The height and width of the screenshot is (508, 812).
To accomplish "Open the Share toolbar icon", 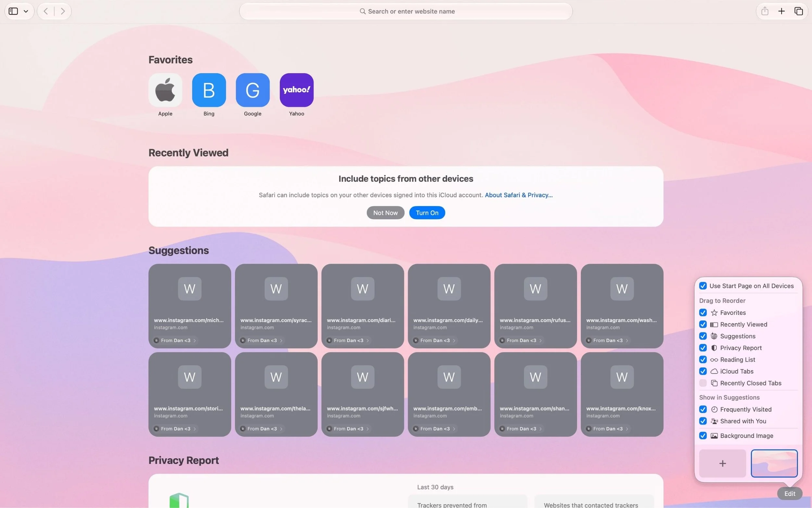I will click(765, 11).
